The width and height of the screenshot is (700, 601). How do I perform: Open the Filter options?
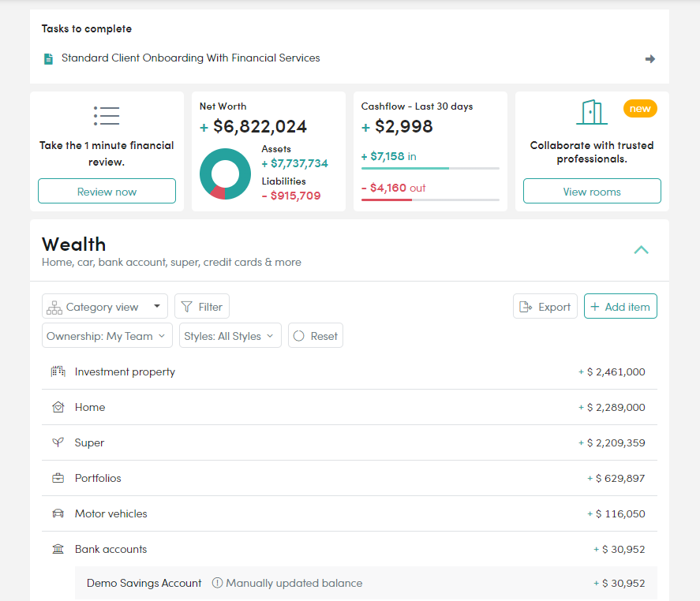pos(202,306)
